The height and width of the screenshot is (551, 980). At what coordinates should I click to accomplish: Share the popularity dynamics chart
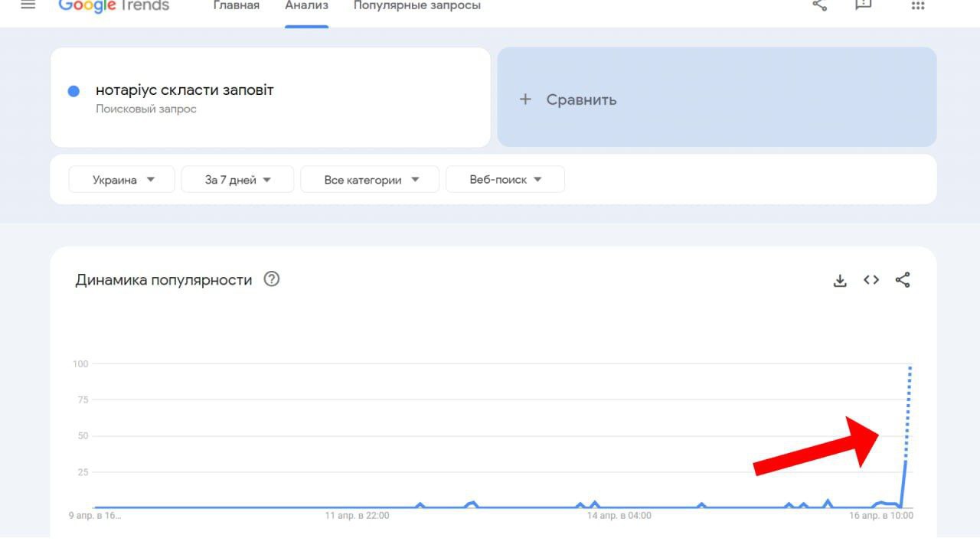click(x=903, y=280)
